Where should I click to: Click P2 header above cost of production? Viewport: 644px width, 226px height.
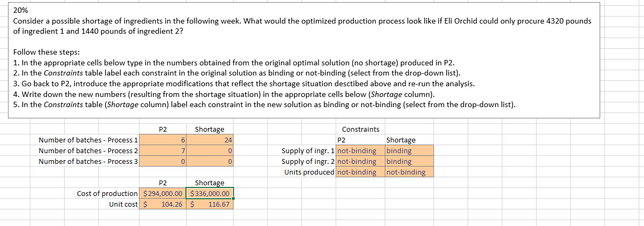pos(163,183)
